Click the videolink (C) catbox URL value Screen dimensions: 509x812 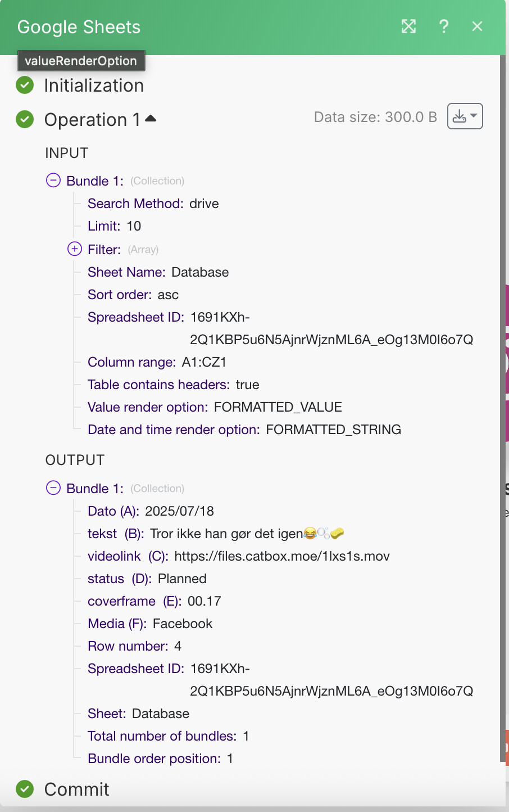click(x=281, y=556)
